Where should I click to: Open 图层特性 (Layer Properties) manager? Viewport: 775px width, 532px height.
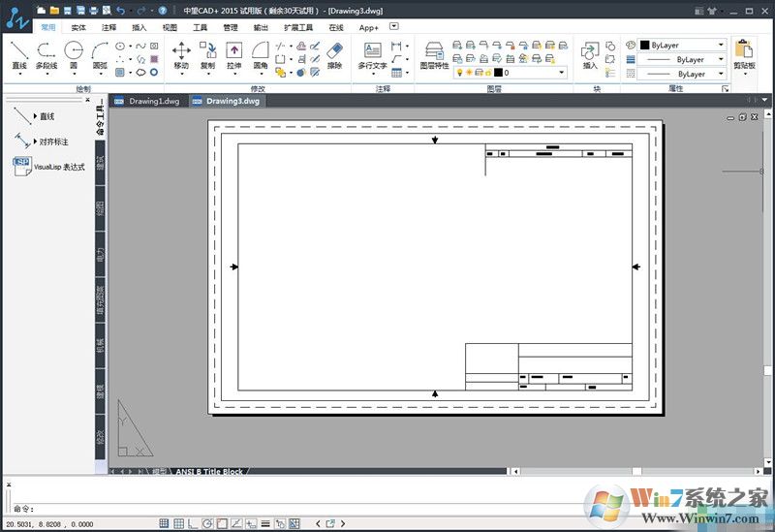pyautogui.click(x=434, y=54)
